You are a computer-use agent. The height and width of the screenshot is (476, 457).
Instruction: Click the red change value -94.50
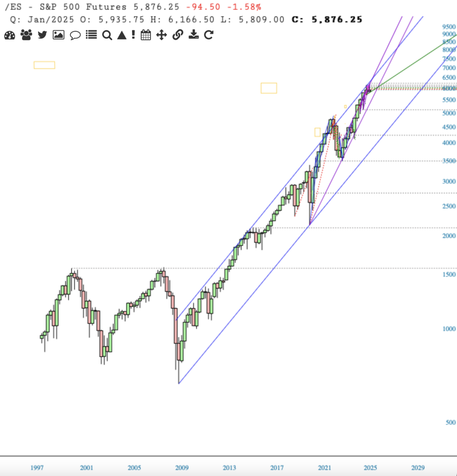(x=203, y=7)
